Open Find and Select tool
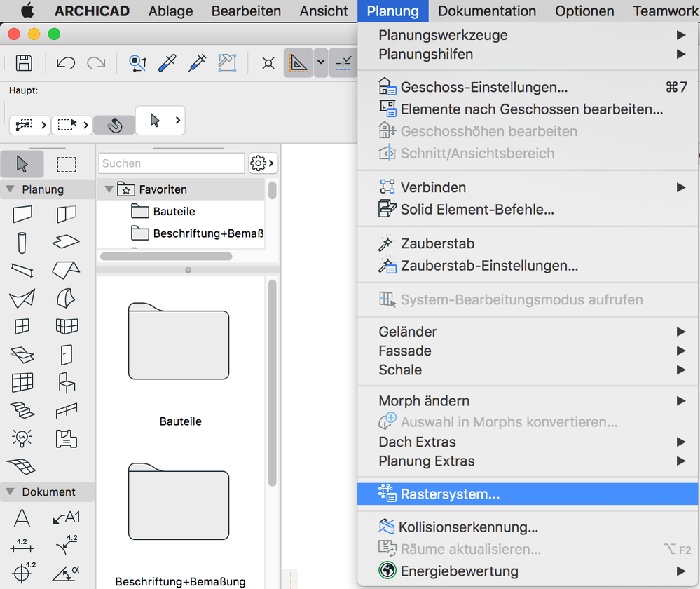 tap(137, 63)
